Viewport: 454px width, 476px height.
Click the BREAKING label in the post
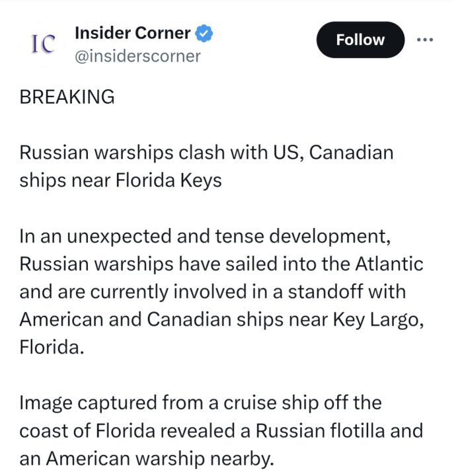67,97
